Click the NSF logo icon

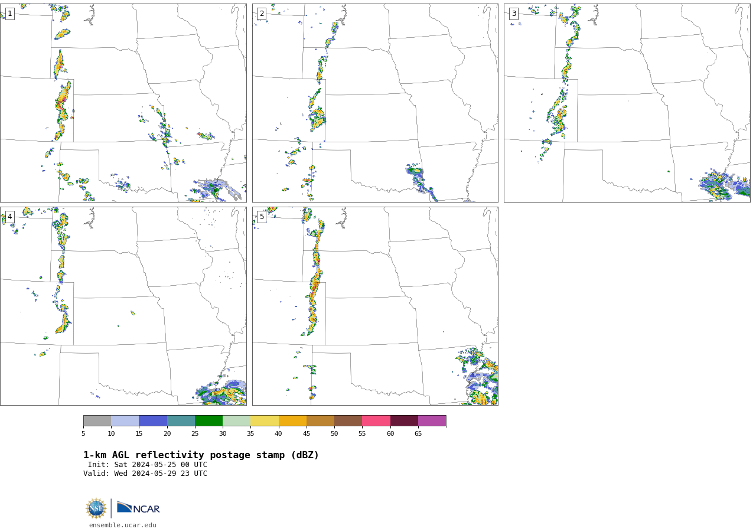click(96, 508)
